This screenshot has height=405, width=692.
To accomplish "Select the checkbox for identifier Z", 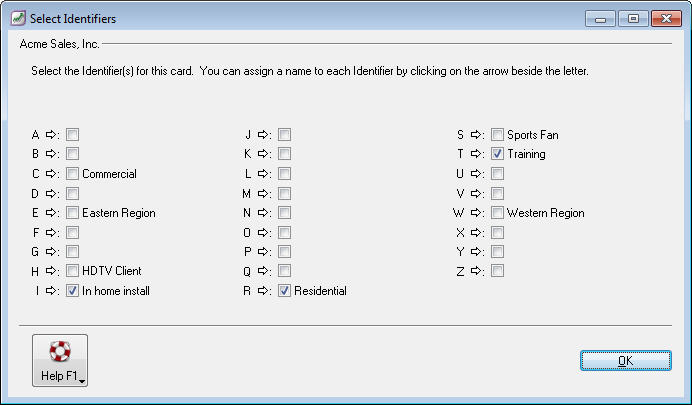I will tap(497, 270).
